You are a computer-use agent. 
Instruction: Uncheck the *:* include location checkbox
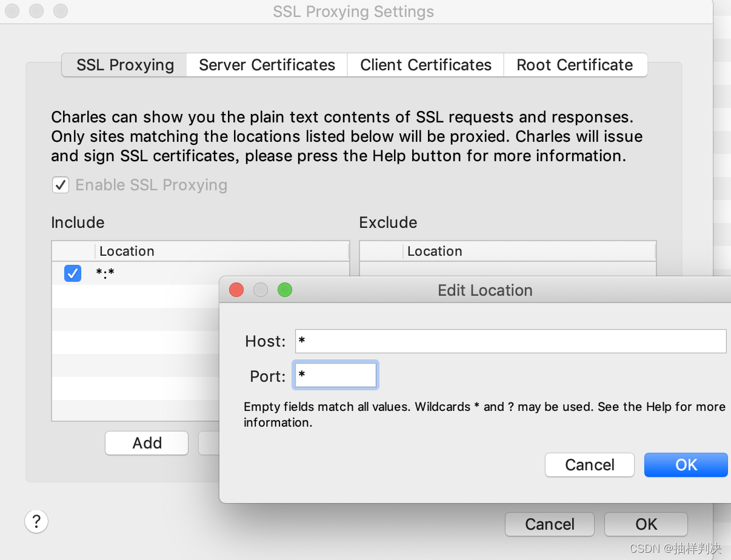tap(73, 274)
